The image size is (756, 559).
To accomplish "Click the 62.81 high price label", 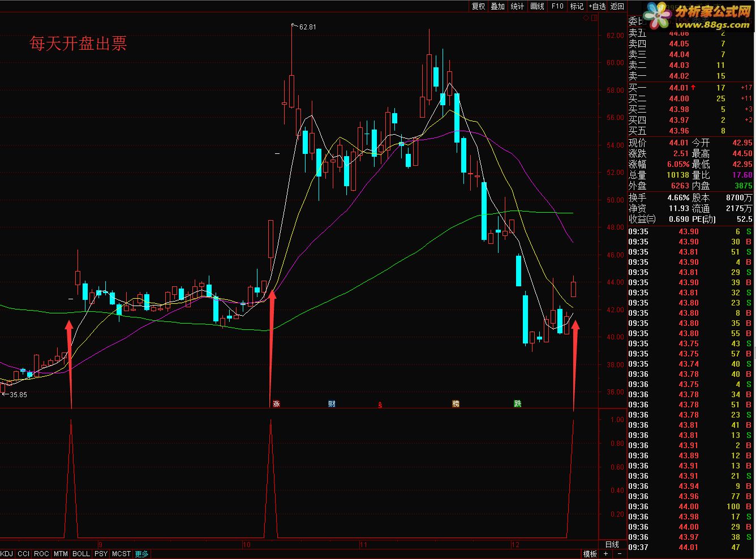I will (x=308, y=27).
